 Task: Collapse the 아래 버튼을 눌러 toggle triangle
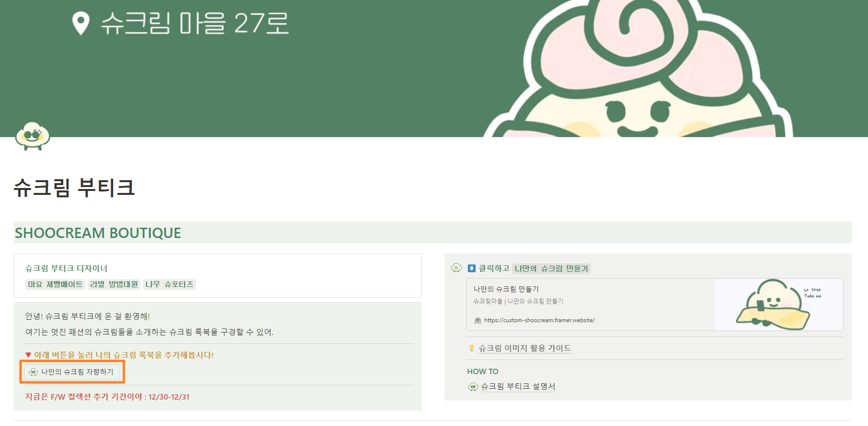point(28,355)
